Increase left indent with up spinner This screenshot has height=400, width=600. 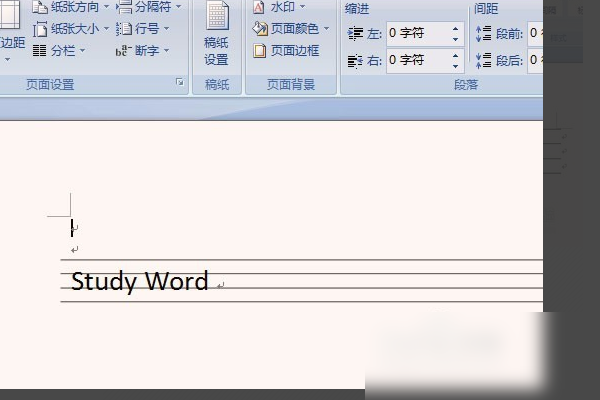(455, 29)
